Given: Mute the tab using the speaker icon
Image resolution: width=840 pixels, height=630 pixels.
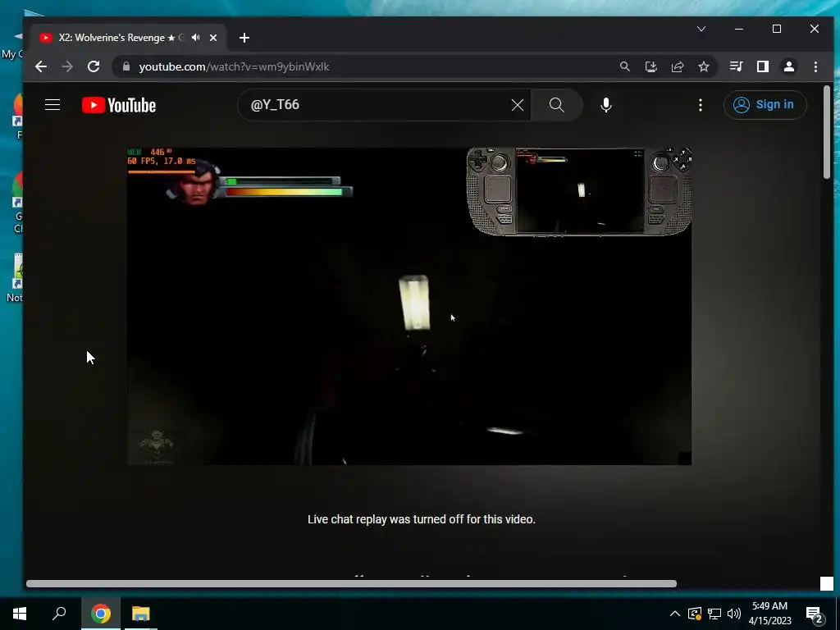Looking at the screenshot, I should point(196,38).
